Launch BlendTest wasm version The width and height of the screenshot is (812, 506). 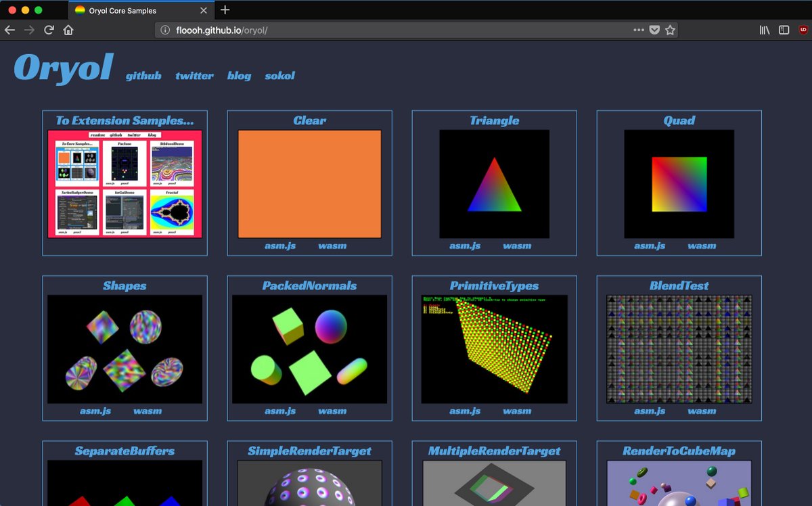[702, 411]
